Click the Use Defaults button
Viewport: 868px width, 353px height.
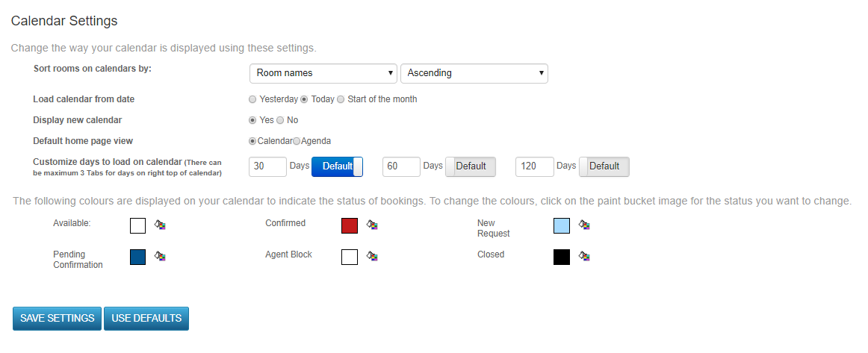click(146, 319)
